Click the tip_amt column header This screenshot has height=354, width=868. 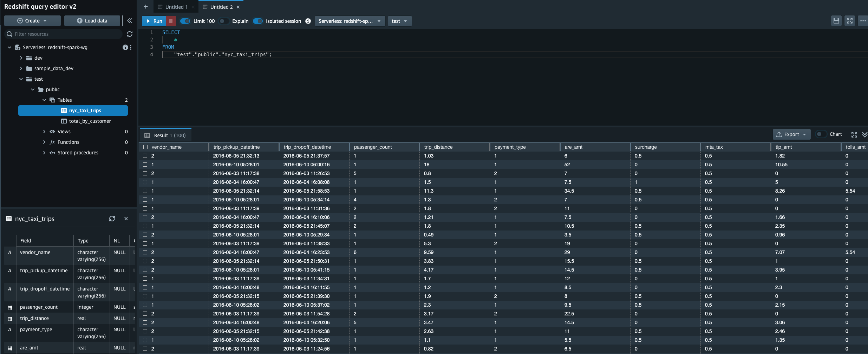click(806, 147)
